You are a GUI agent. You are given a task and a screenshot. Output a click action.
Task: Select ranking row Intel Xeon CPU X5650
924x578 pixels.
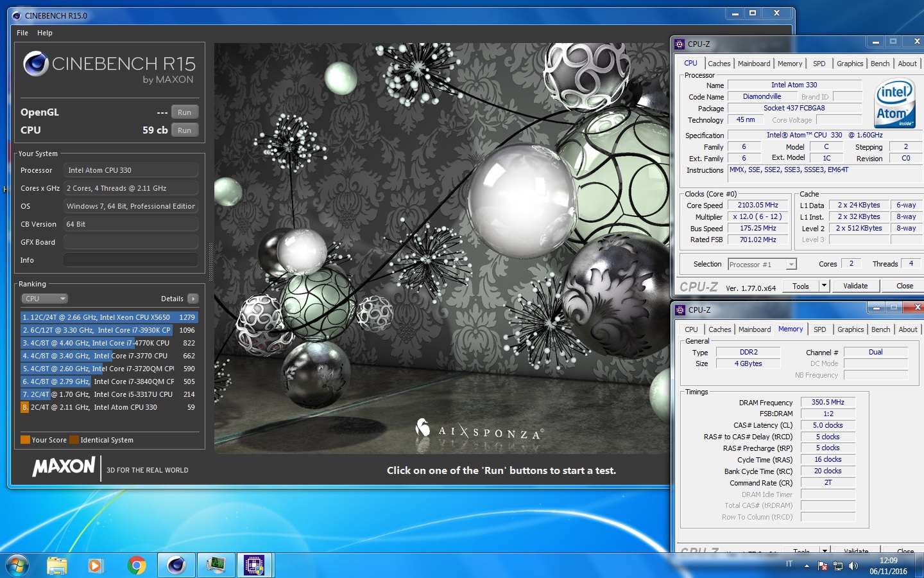109,317
